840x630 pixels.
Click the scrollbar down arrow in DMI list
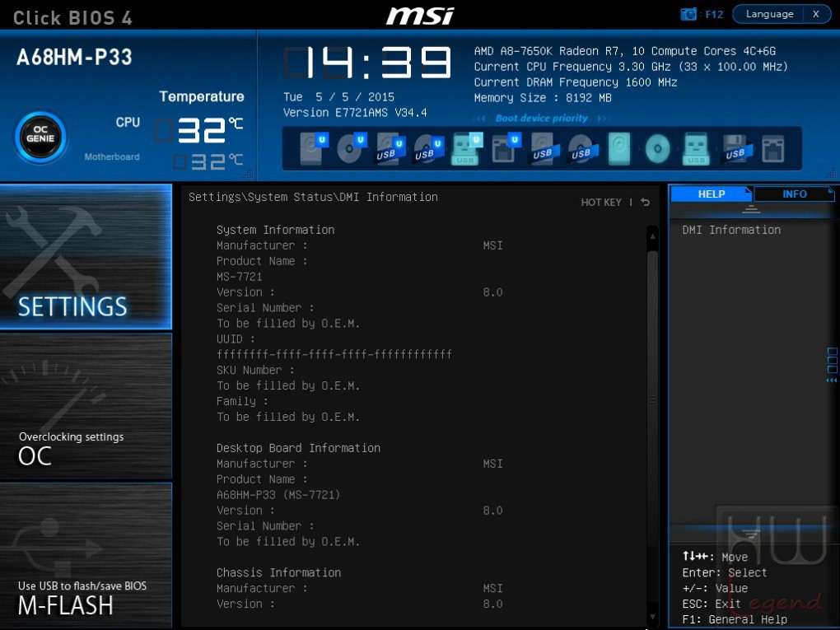click(x=652, y=618)
